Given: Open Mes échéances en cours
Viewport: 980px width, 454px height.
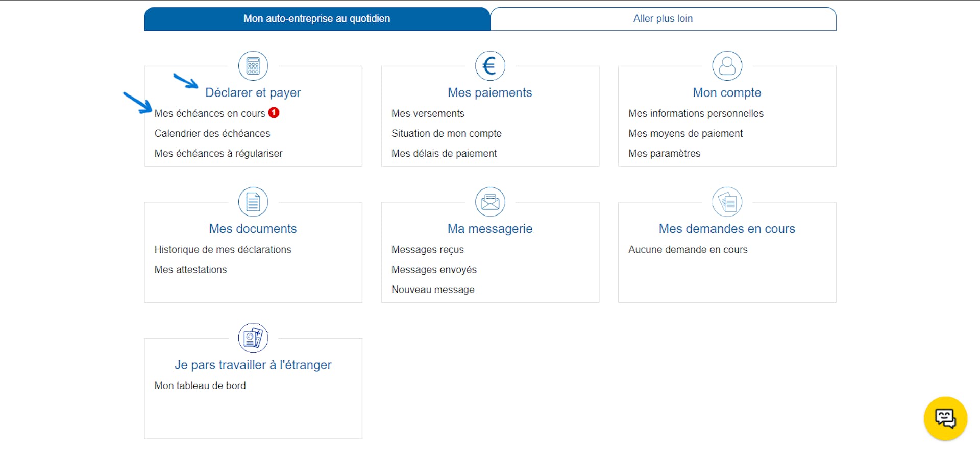Looking at the screenshot, I should 210,113.
